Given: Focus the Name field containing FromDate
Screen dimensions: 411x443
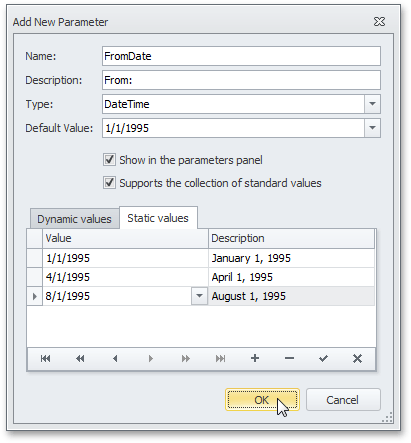Looking at the screenshot, I should [x=241, y=56].
